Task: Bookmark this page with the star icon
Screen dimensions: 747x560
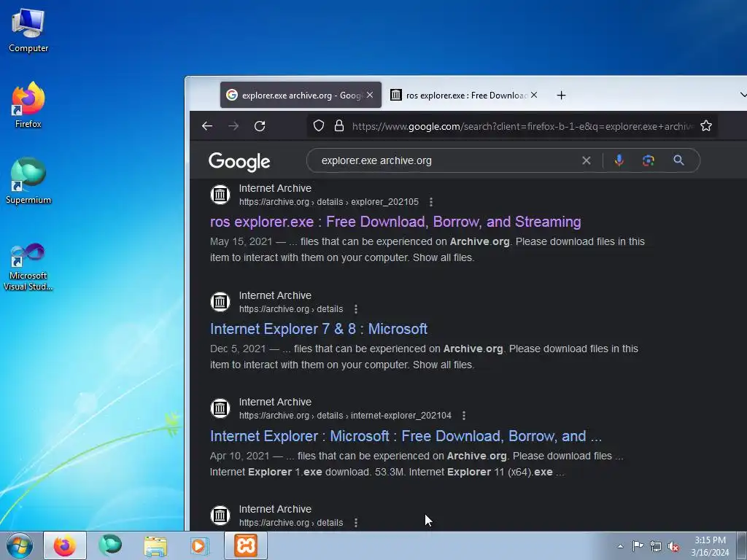Action: click(x=706, y=125)
